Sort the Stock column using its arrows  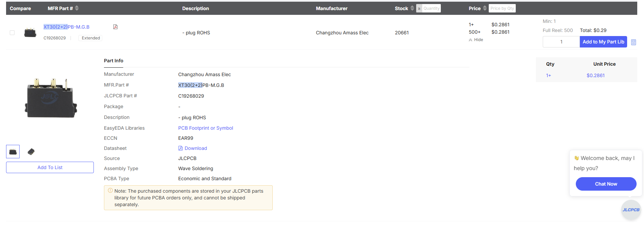[412, 8]
